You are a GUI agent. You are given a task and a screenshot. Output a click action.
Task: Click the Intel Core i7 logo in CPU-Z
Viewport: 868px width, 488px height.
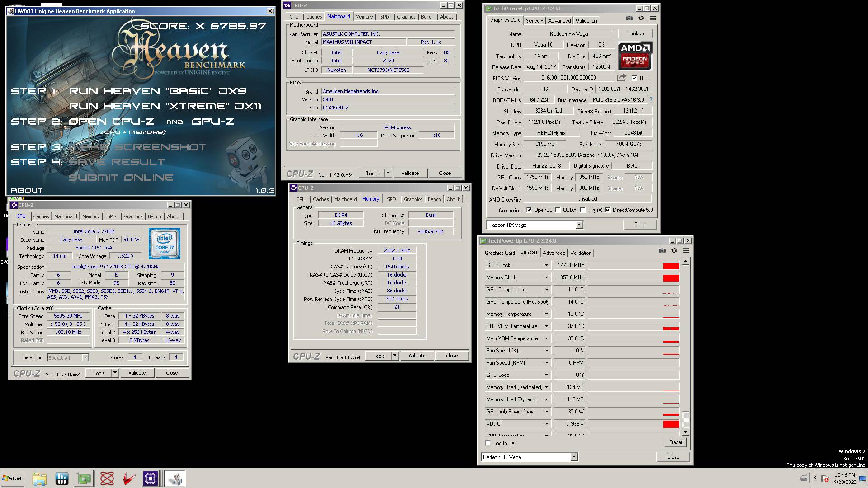pyautogui.click(x=165, y=243)
